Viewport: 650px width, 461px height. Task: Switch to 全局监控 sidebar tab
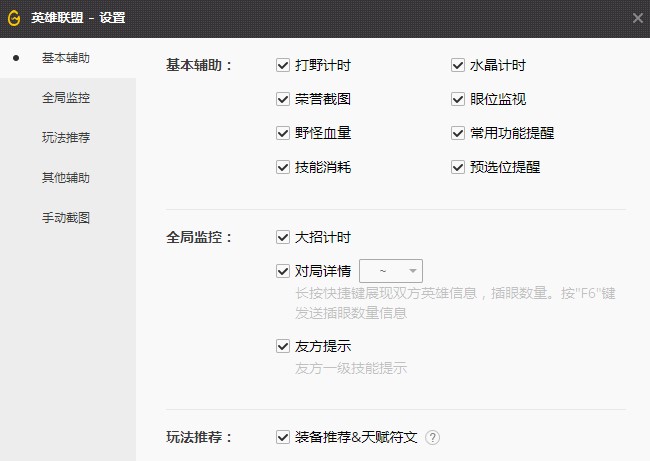66,98
